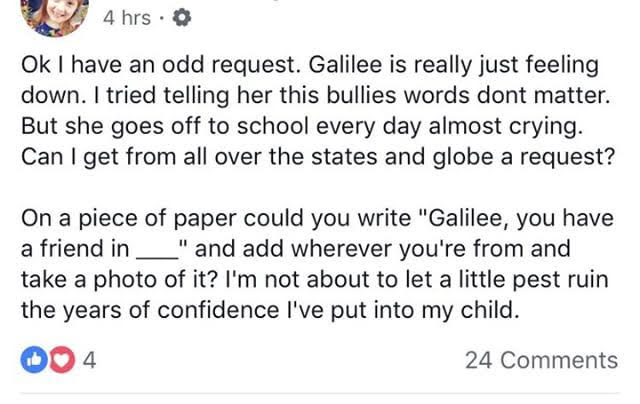This screenshot has height=404, width=640.
Task: Click the line 'Ok I have an odd request'
Action: click(x=310, y=65)
